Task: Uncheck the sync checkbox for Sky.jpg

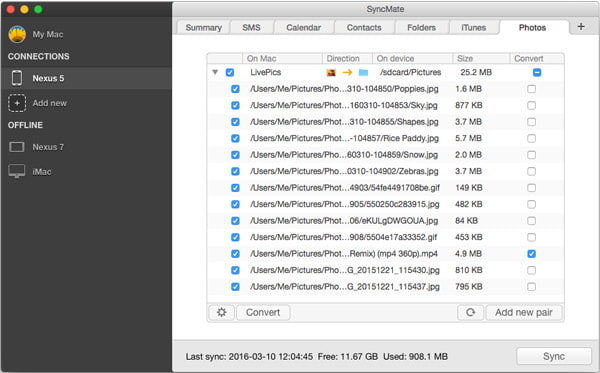Action: (235, 105)
